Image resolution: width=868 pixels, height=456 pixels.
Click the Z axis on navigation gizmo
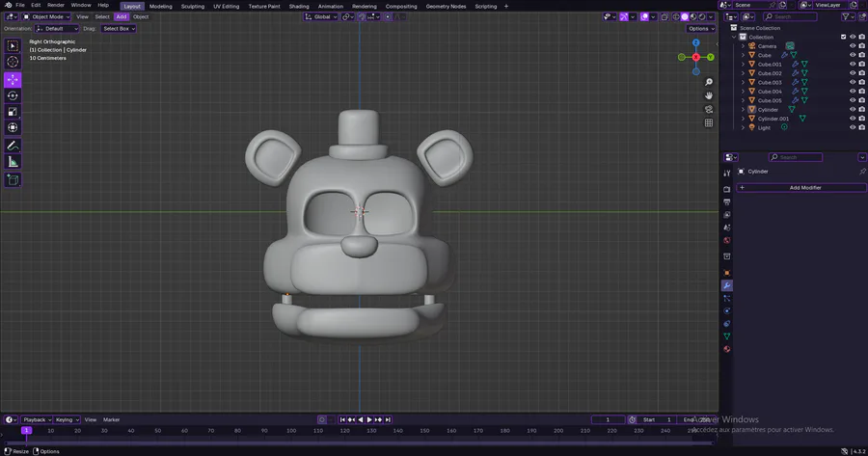(x=695, y=42)
